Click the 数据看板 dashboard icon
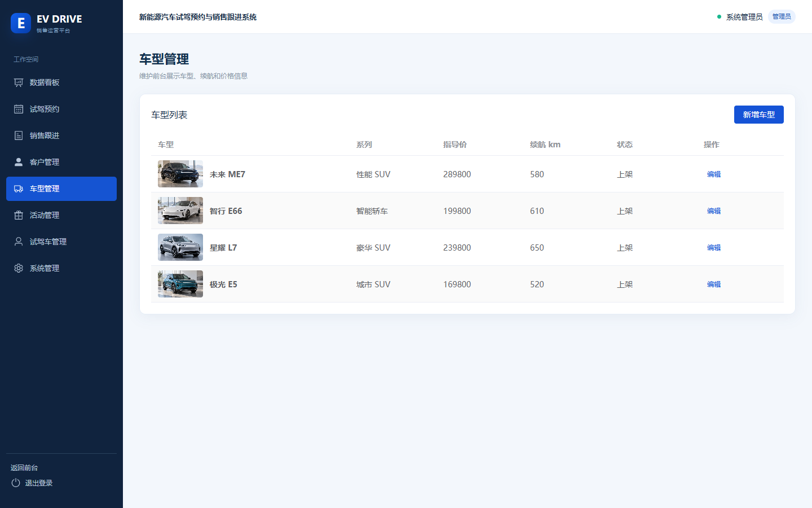The height and width of the screenshot is (508, 812). (19, 82)
